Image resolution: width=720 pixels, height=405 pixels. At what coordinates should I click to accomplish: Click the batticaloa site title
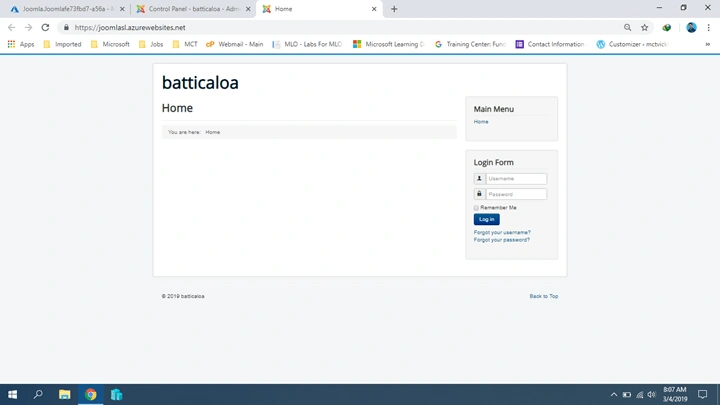pyautogui.click(x=200, y=83)
